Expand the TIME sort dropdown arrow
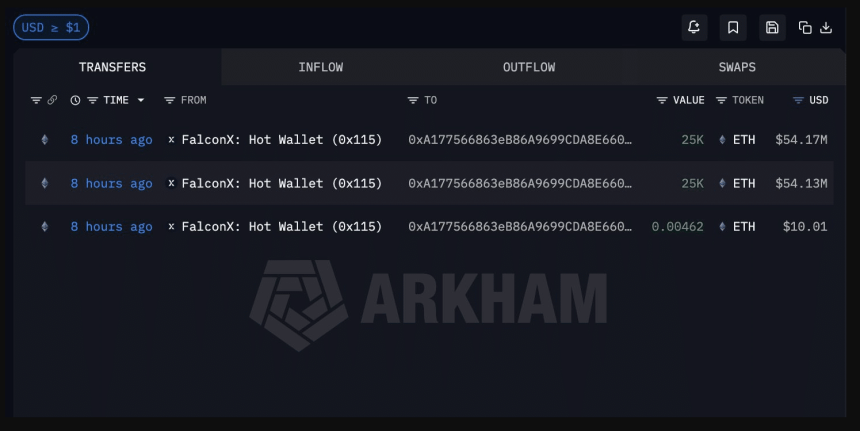Viewport: 860px width, 431px height. [x=141, y=100]
